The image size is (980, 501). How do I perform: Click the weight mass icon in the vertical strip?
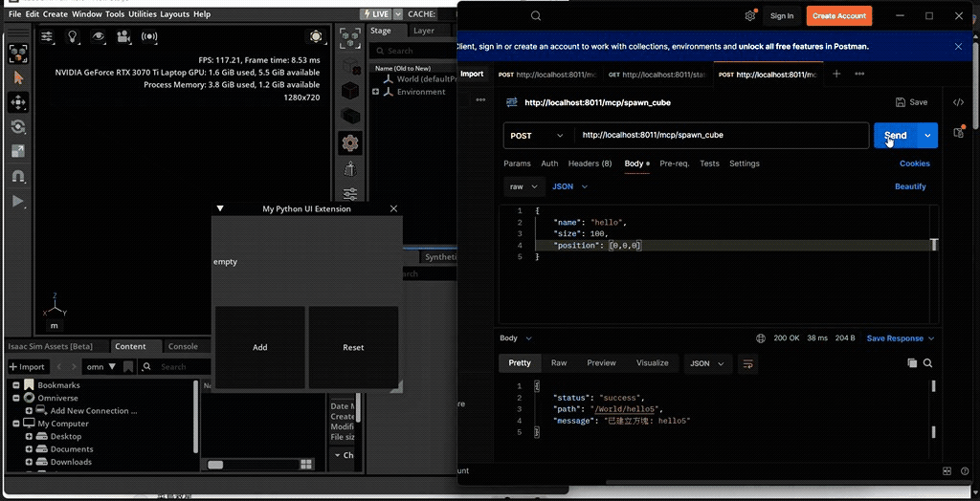[350, 168]
